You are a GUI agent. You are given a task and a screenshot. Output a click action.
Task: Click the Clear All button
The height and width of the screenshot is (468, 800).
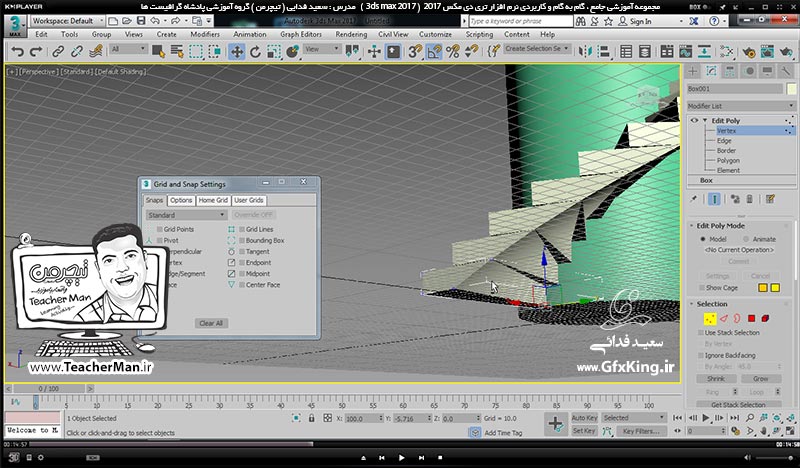pyautogui.click(x=211, y=323)
